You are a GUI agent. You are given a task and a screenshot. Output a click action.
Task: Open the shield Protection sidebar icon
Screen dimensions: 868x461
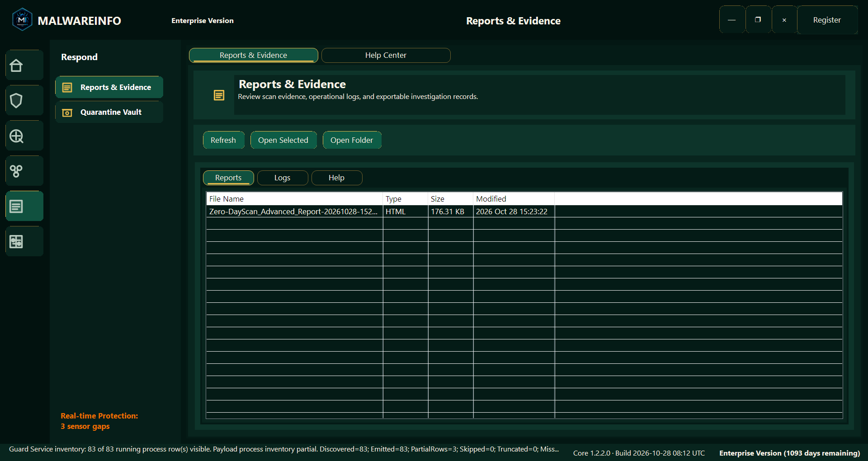(24, 100)
